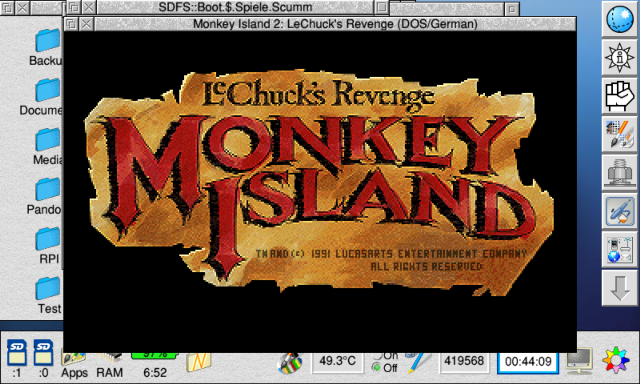The width and height of the screenshot is (640, 384).
Task: Click the nut and bolt icon
Action: tap(620, 173)
